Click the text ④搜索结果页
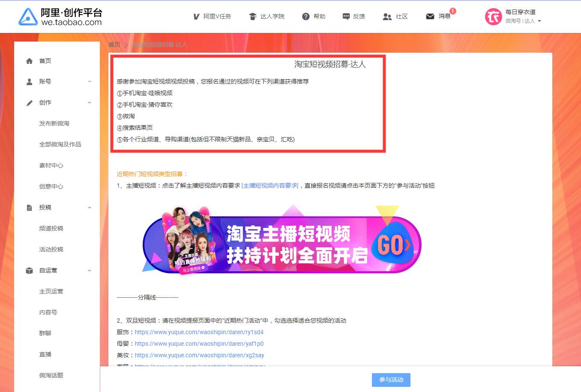Image resolution: width=581 pixels, height=392 pixels. click(x=135, y=128)
